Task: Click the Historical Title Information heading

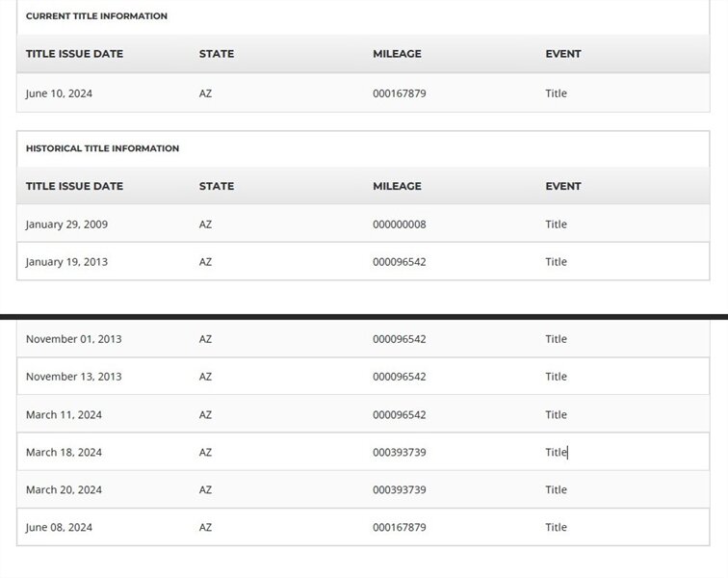Action: point(102,148)
